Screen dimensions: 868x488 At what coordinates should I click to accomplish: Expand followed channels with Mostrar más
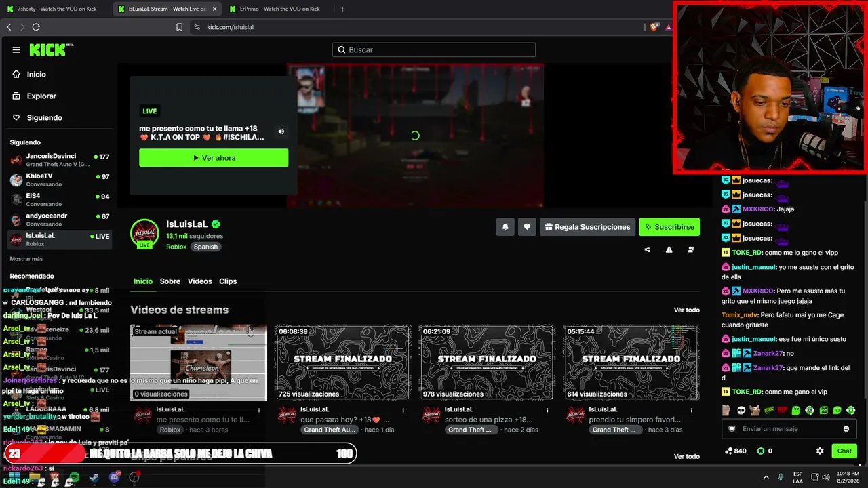pos(26,259)
